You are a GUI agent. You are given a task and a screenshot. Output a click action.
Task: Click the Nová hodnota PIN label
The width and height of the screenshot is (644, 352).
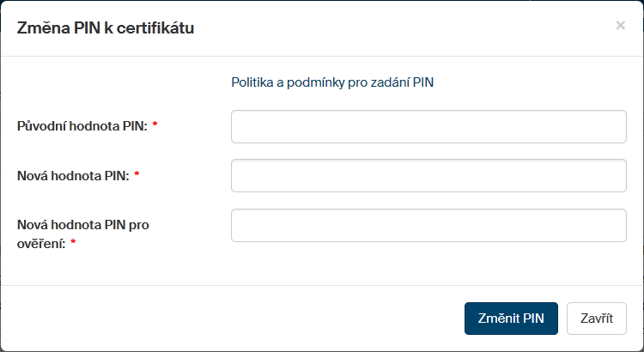point(73,176)
